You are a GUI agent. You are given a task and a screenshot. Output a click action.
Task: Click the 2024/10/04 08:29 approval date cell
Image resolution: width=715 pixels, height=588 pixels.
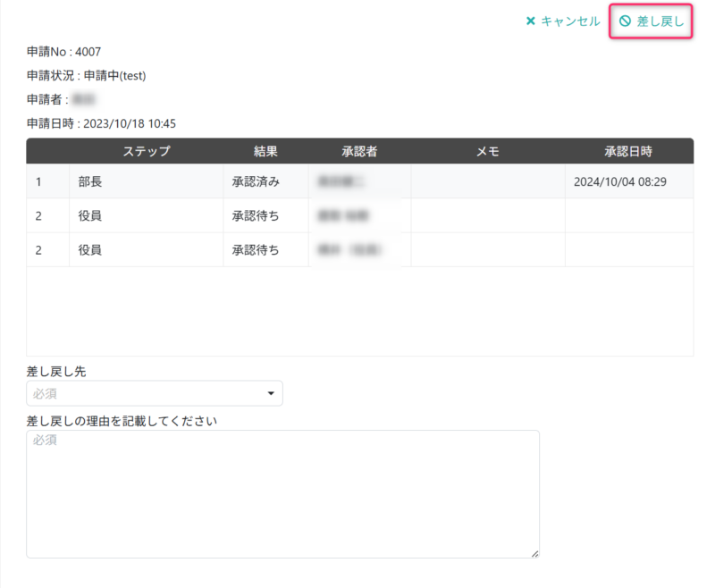click(x=629, y=181)
